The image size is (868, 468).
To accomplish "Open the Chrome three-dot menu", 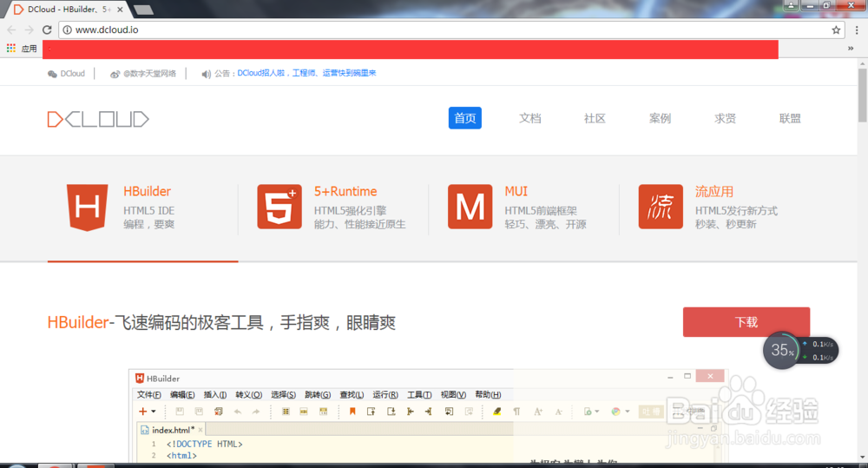I will pos(857,30).
